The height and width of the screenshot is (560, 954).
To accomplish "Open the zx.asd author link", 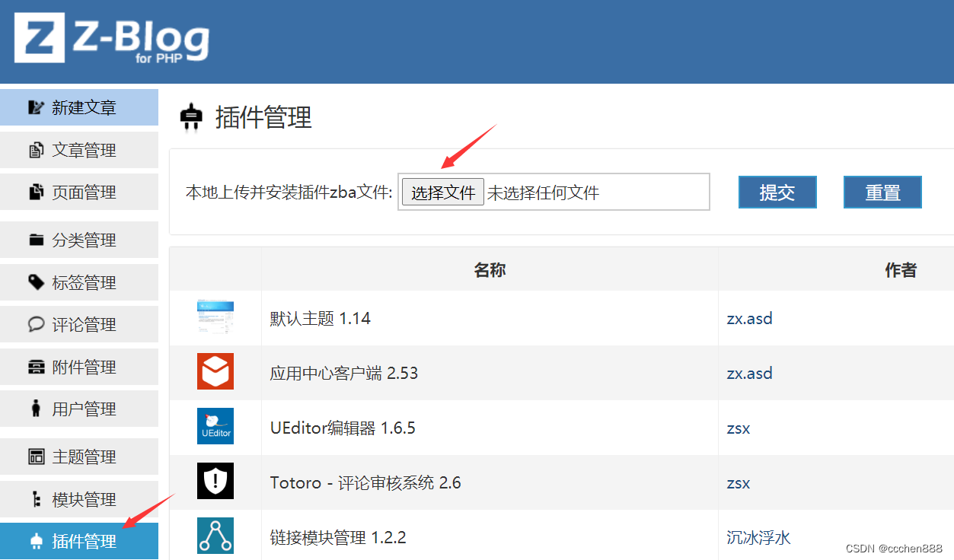I will (749, 318).
